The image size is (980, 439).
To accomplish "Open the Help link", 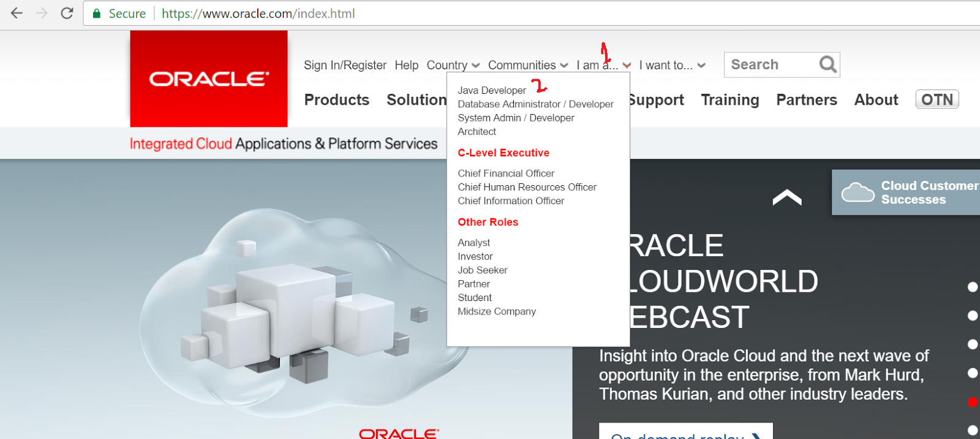I will point(407,65).
